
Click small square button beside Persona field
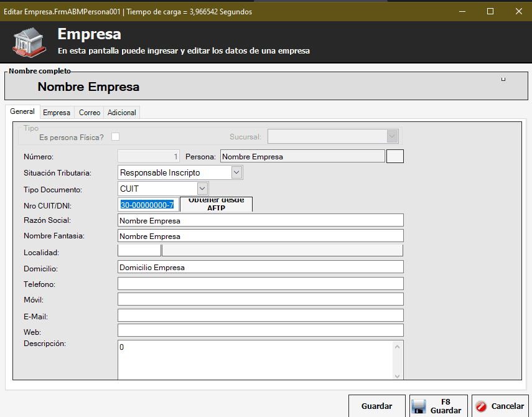[395, 156]
